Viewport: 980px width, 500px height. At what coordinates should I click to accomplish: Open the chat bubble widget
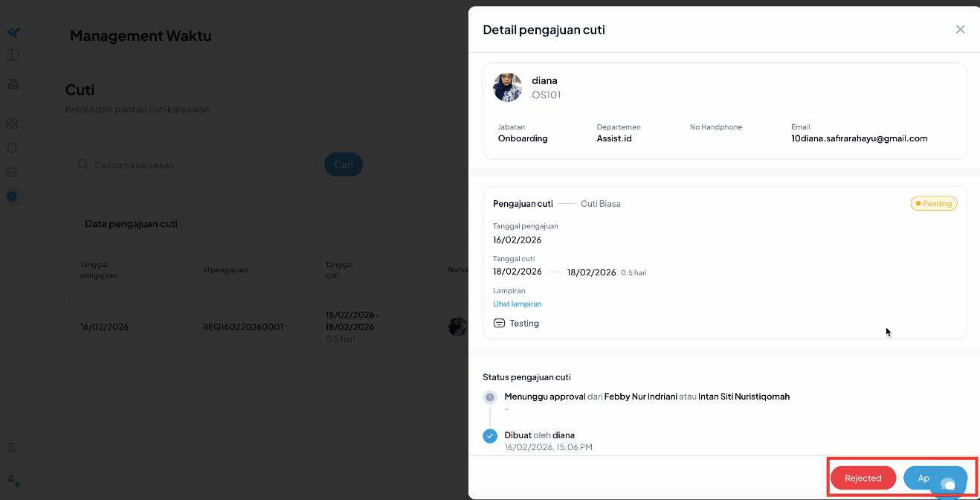pyautogui.click(x=948, y=485)
